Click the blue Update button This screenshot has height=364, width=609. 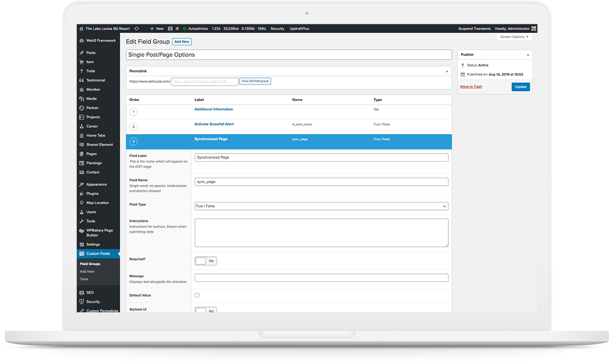click(x=520, y=87)
